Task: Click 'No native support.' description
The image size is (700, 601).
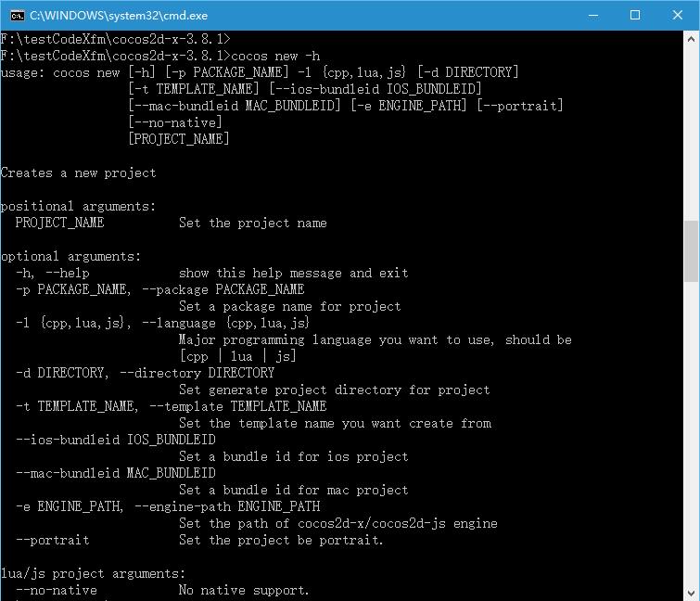Action: click(x=244, y=590)
